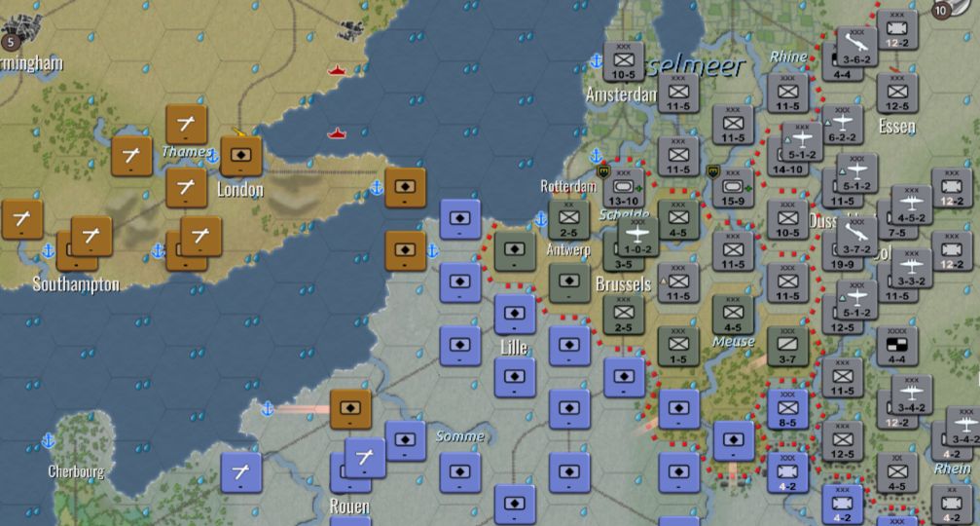The height and width of the screenshot is (526, 980).
Task: Select the 1-0-2 fighter unit near Antwerp
Action: [x=637, y=238]
